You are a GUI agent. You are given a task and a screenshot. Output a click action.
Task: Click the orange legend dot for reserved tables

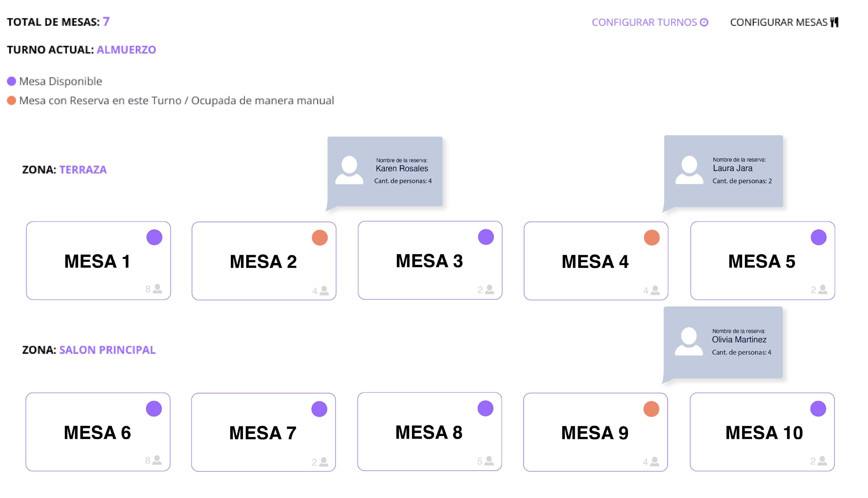pos(11,100)
